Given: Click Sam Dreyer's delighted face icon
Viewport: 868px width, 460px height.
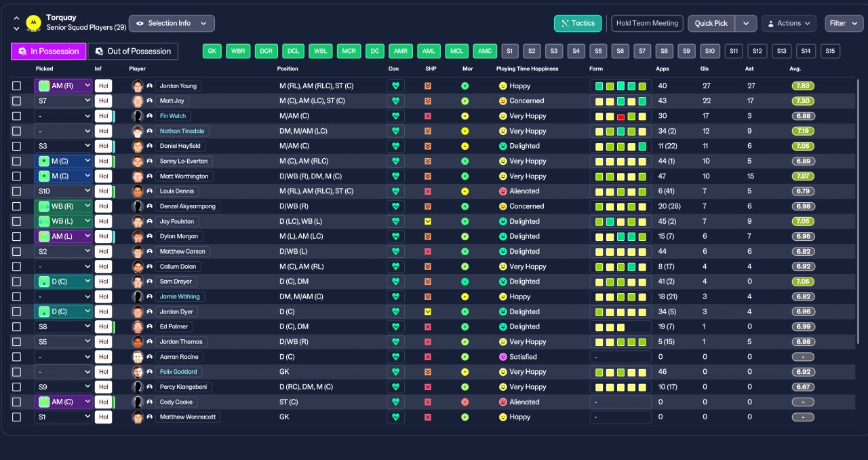Looking at the screenshot, I should 502,282.
